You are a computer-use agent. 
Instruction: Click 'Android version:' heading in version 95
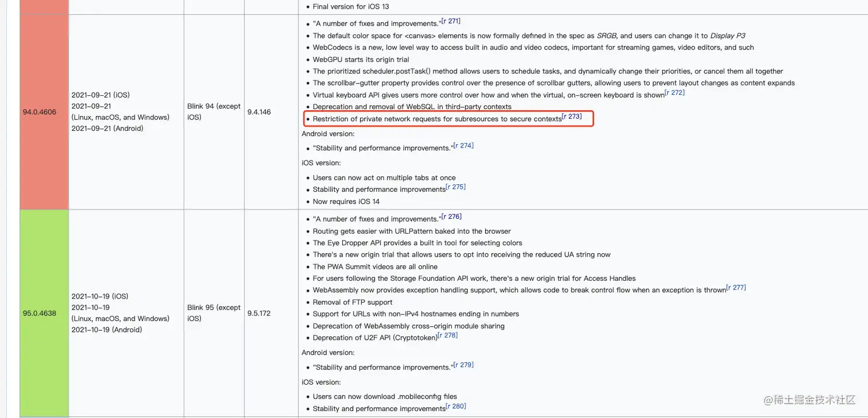click(328, 353)
